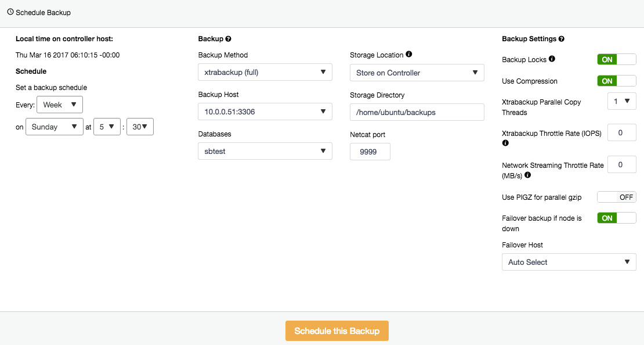Click the Netcat port field
644x345 pixels.
(370, 152)
